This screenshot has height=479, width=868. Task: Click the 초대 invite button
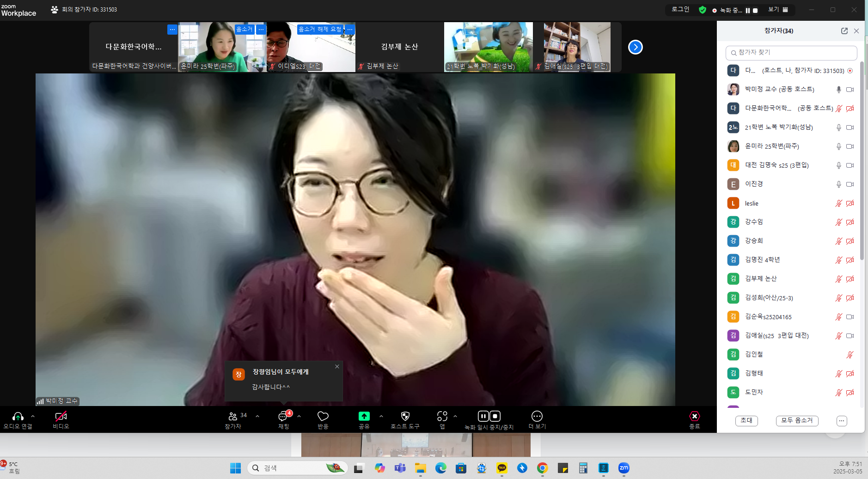click(746, 420)
